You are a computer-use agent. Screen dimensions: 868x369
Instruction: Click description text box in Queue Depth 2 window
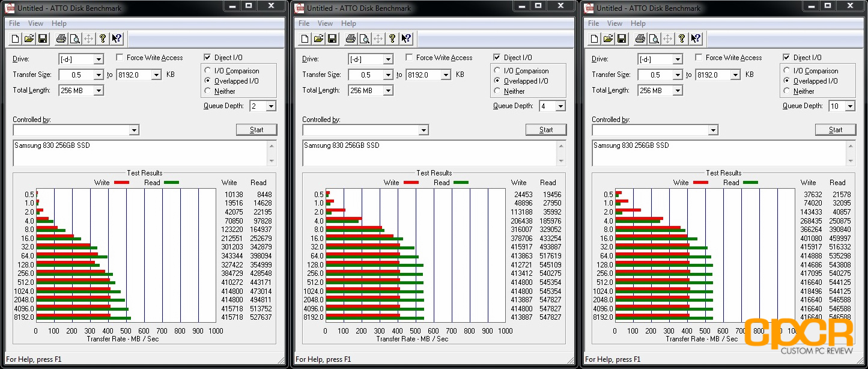coord(140,153)
